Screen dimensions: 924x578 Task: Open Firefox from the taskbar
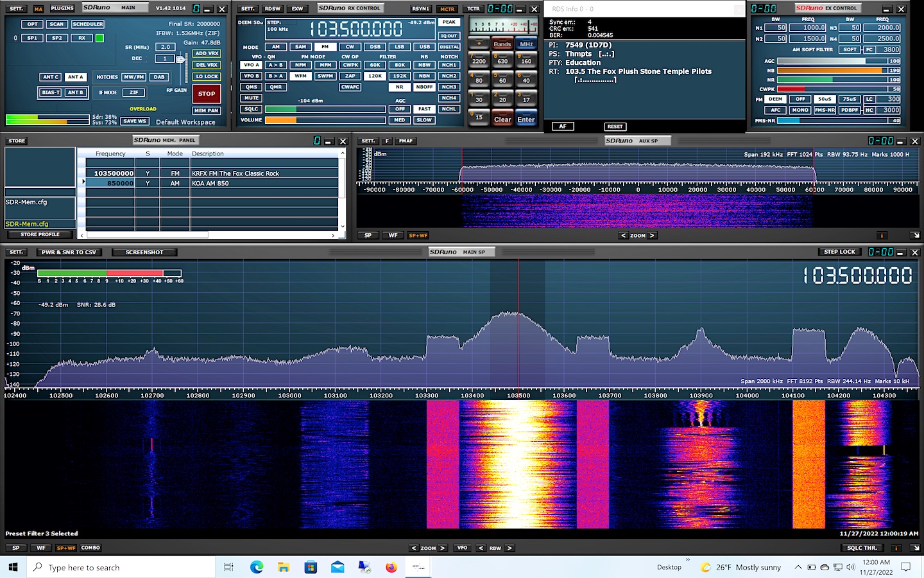(x=391, y=567)
